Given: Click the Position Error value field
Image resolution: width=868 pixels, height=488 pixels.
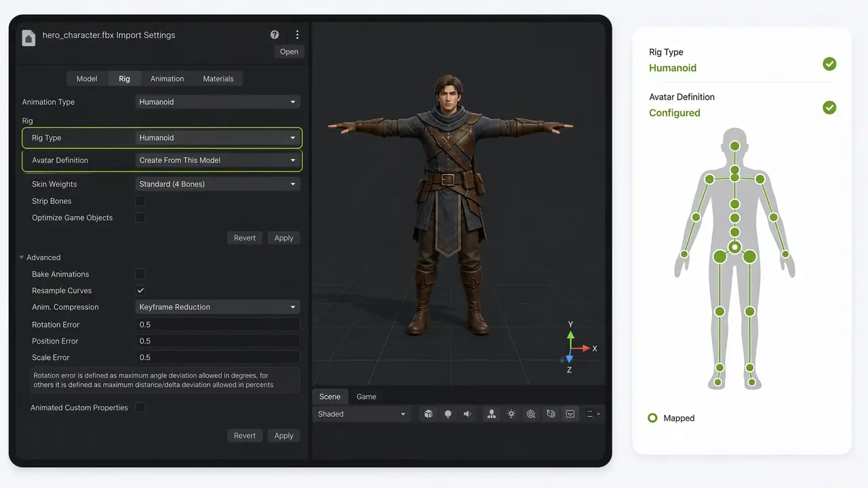Looking at the screenshot, I should pyautogui.click(x=218, y=341).
